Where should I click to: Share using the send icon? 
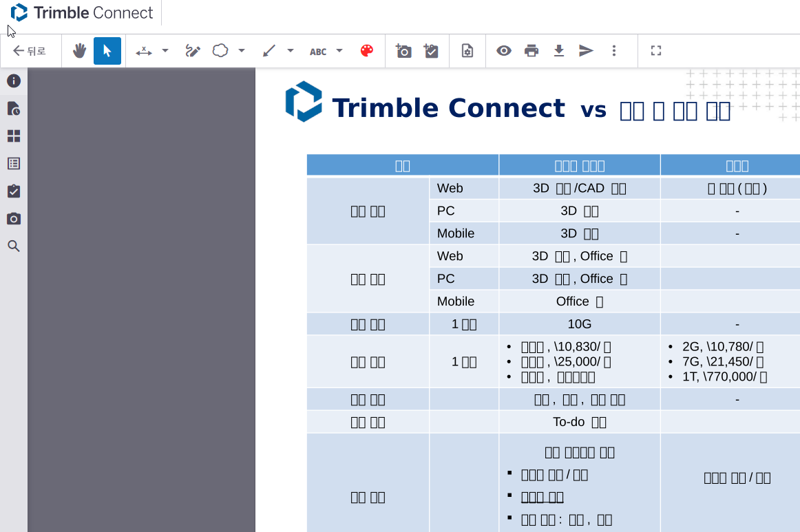(x=586, y=50)
